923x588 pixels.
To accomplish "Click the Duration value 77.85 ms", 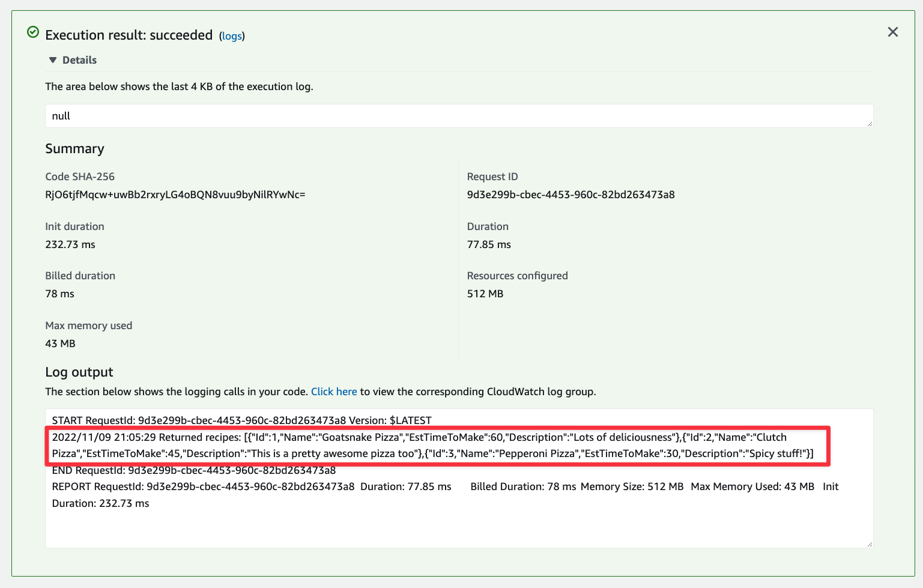I will pyautogui.click(x=489, y=244).
